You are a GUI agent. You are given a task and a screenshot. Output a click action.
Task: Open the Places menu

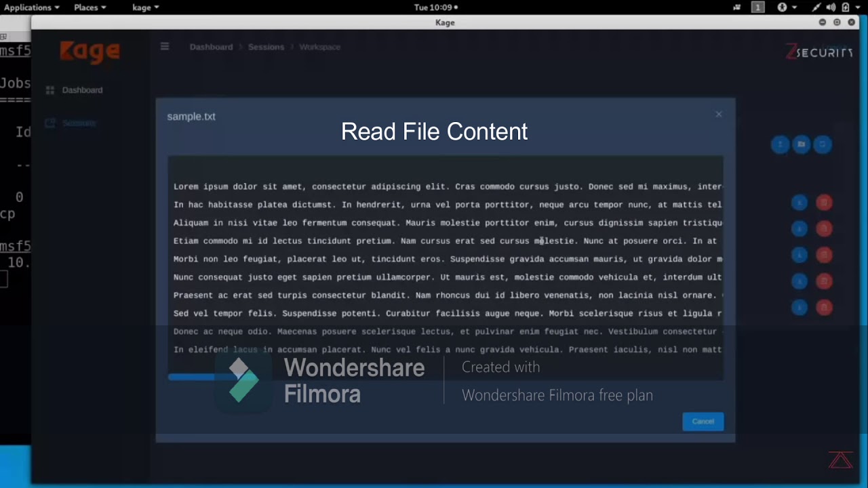click(90, 7)
